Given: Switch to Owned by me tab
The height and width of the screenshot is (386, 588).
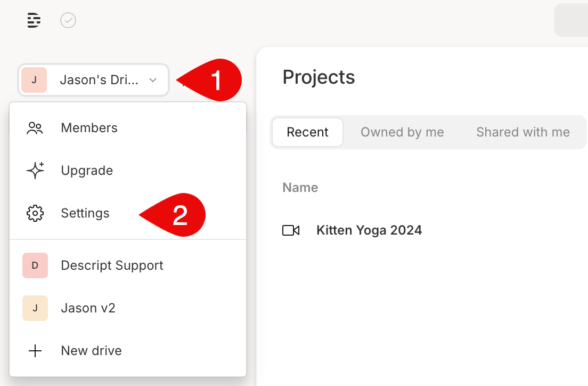Looking at the screenshot, I should (402, 132).
